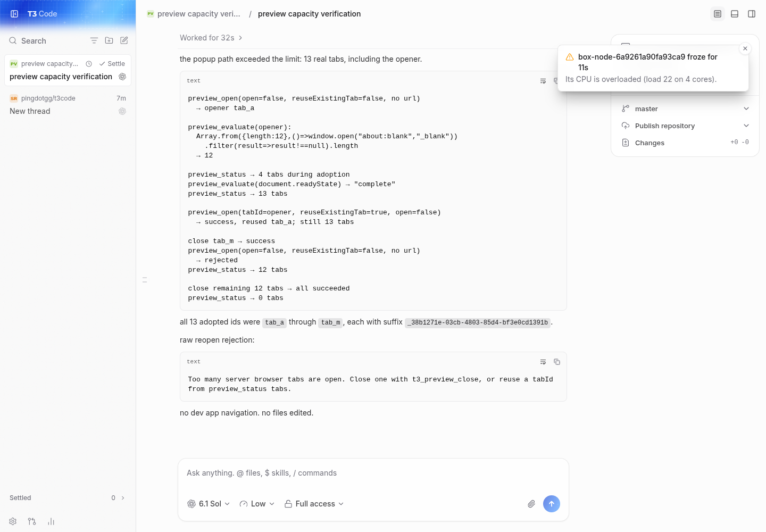
Task: Open the Full access permissions dropdown
Action: click(x=314, y=504)
